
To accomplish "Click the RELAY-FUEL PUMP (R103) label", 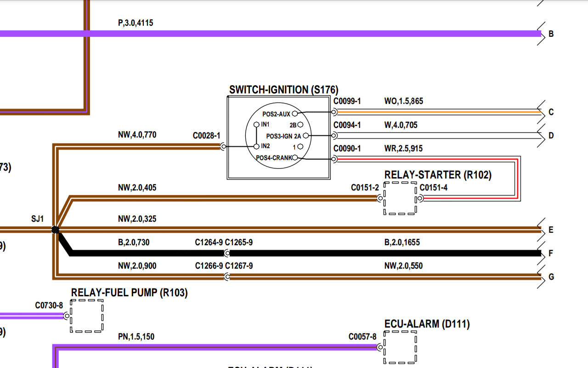I will (x=129, y=293).
